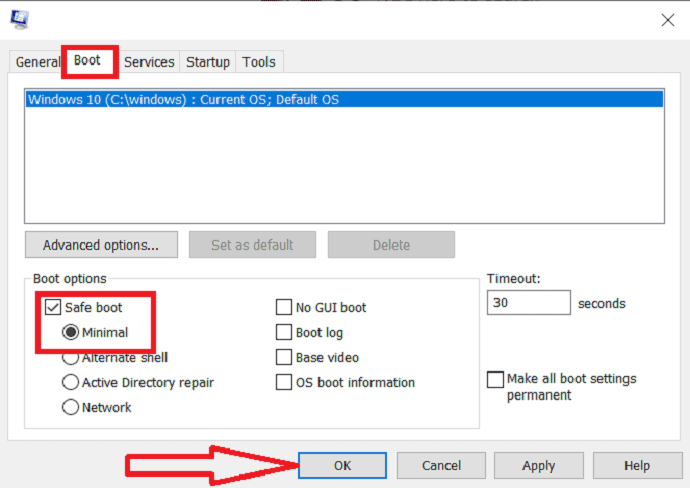Select the Minimal safe boot option
Viewport: 690px width, 488px height.
(x=71, y=332)
